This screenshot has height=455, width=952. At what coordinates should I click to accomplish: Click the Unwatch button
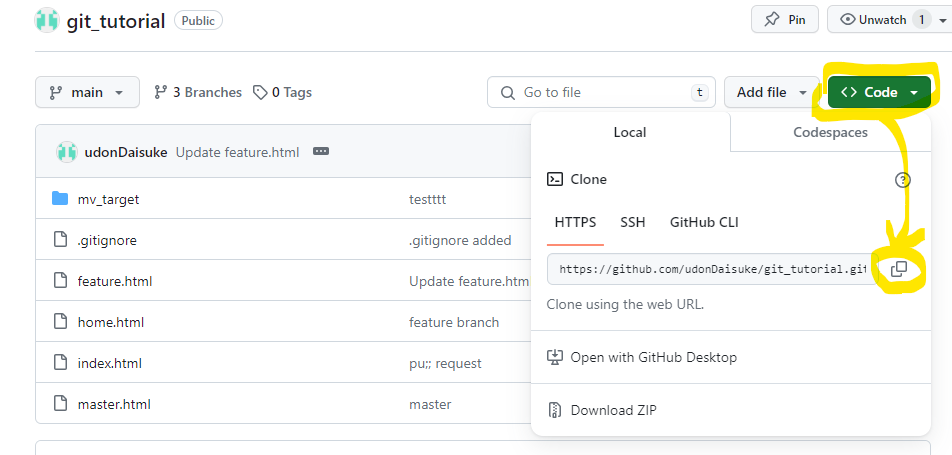click(882, 19)
